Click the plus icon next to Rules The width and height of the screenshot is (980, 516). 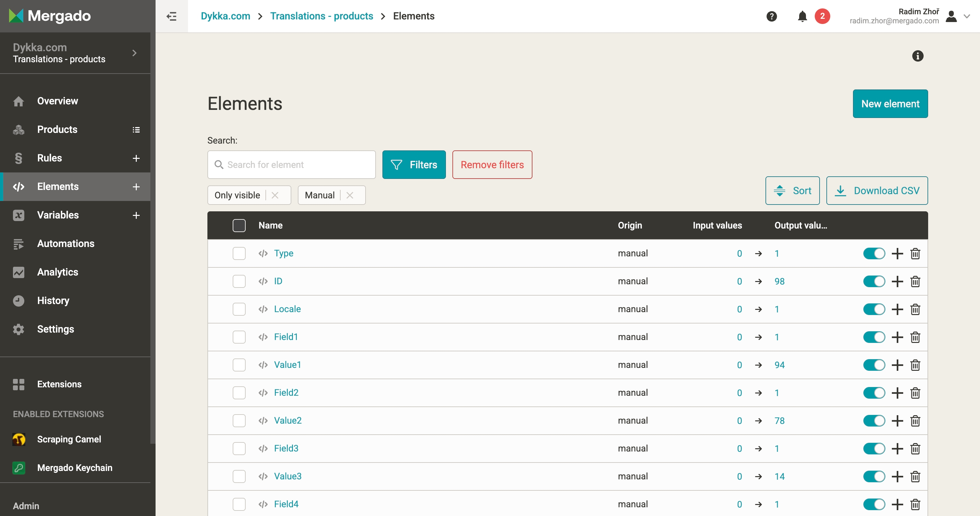click(136, 158)
